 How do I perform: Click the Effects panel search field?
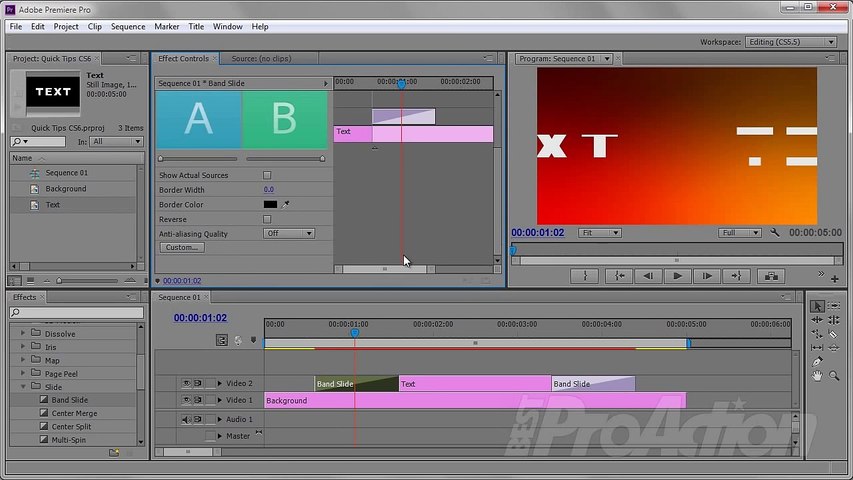[77, 312]
